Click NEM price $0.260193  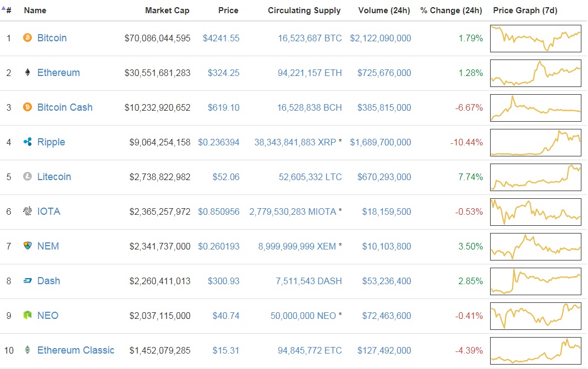pos(218,247)
